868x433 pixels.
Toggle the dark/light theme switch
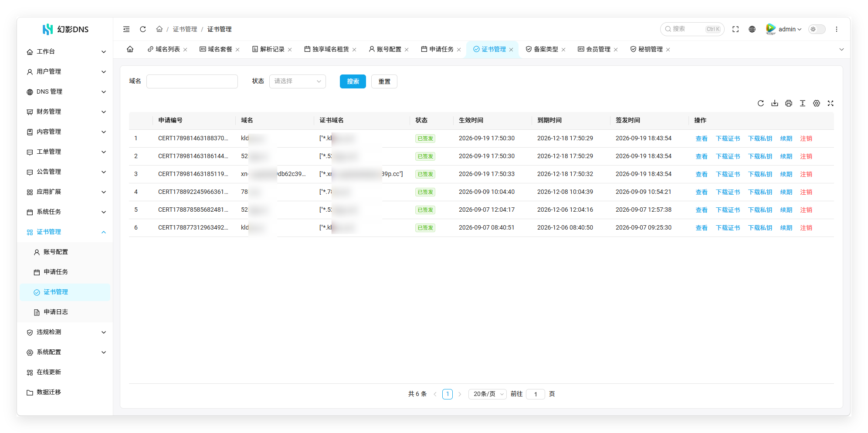tap(817, 29)
